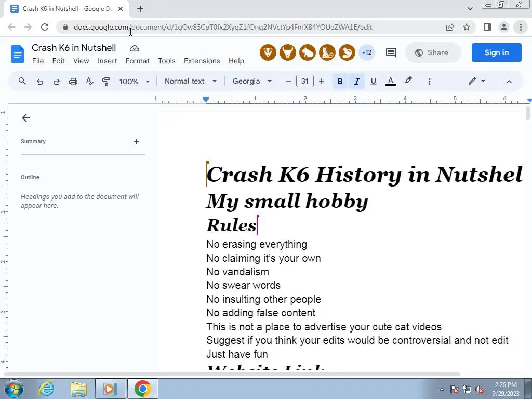This screenshot has height=399, width=532.
Task: Decrease the font size
Action: pos(288,82)
